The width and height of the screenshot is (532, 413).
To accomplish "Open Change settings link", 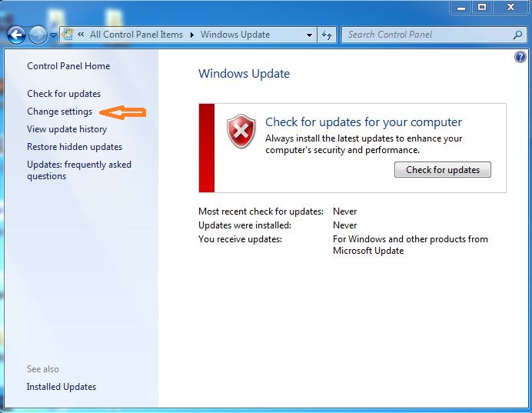I will (59, 112).
